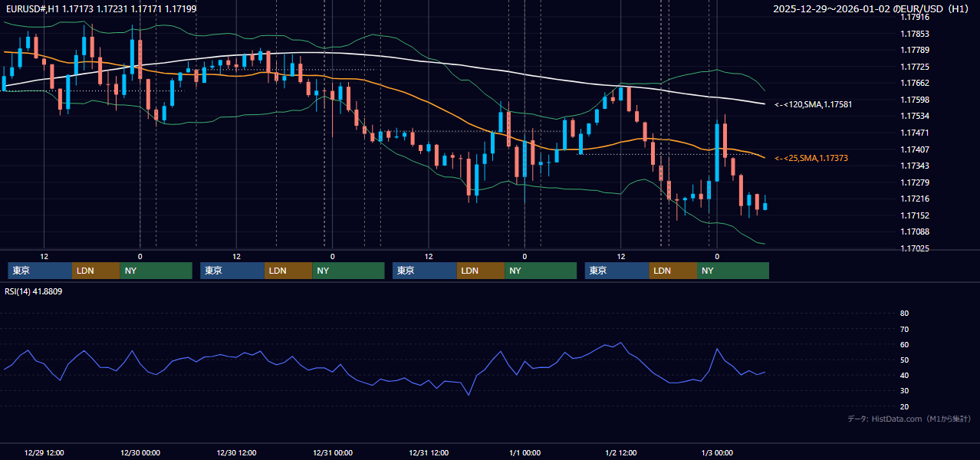Image resolution: width=980 pixels, height=460 pixels.
Task: Click the 1/1 00:00 date label
Action: 525,452
